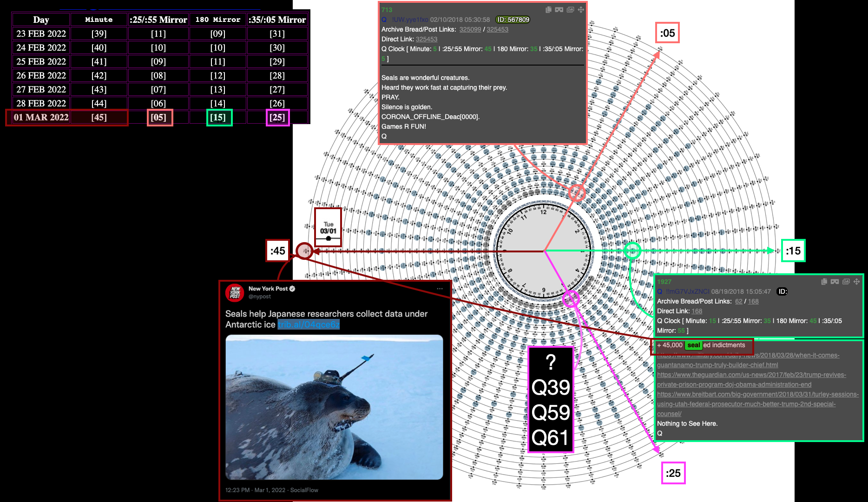Click the date 02/10/2018 05:30:58 on post 713

tap(460, 20)
